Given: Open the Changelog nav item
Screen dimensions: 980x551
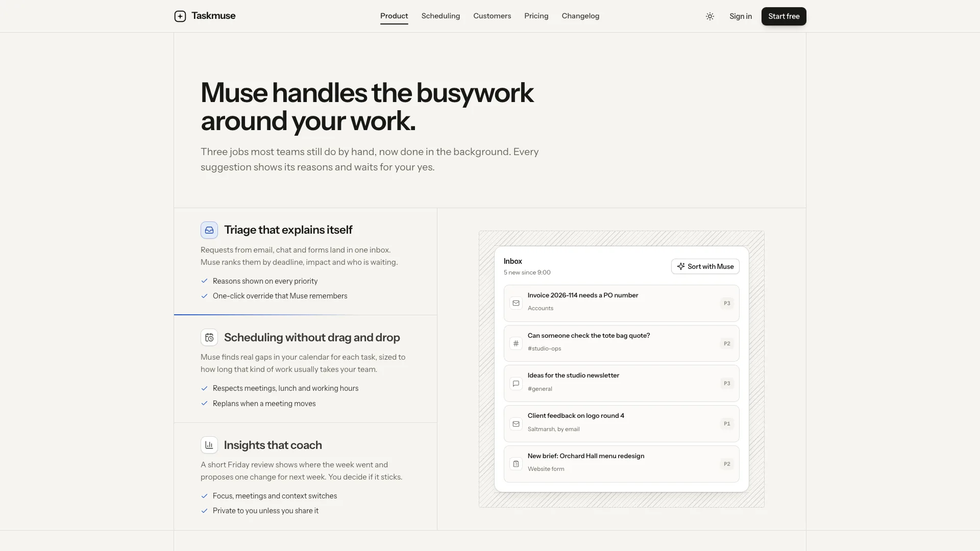Looking at the screenshot, I should coord(580,16).
